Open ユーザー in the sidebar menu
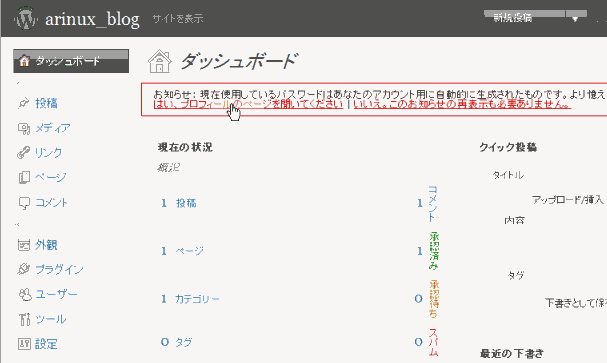Screen dimensions: 607x363 coord(57,295)
